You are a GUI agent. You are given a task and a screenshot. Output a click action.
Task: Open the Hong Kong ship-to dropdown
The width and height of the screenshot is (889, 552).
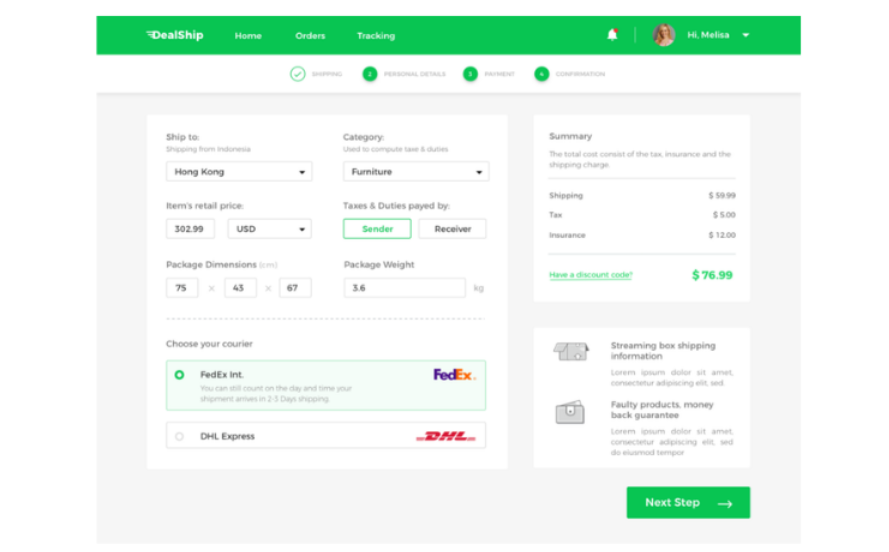tap(239, 172)
